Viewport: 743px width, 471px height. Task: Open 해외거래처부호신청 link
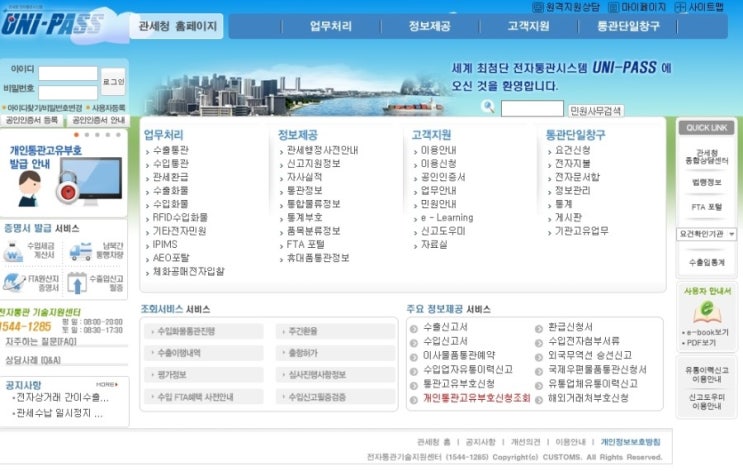[588, 398]
